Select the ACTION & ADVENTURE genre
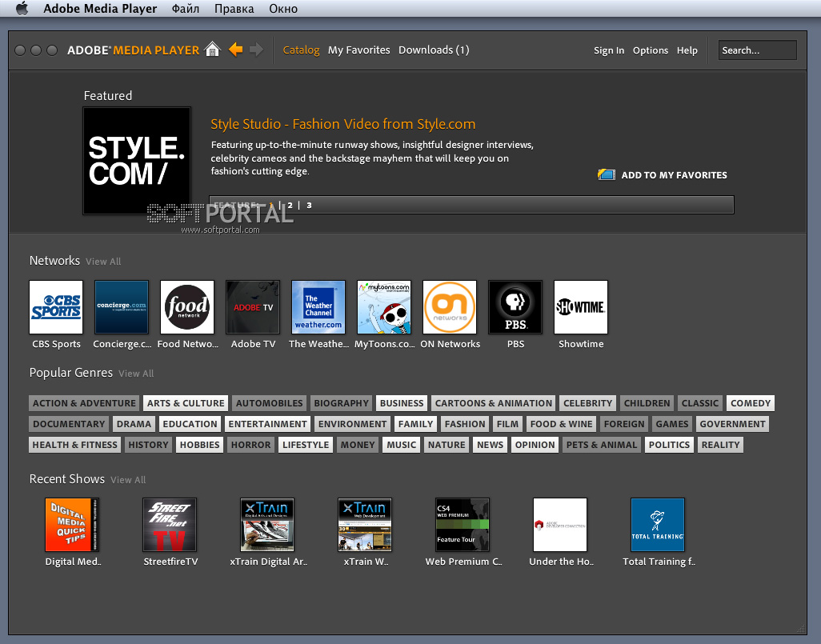This screenshot has height=644, width=821. 84,403
